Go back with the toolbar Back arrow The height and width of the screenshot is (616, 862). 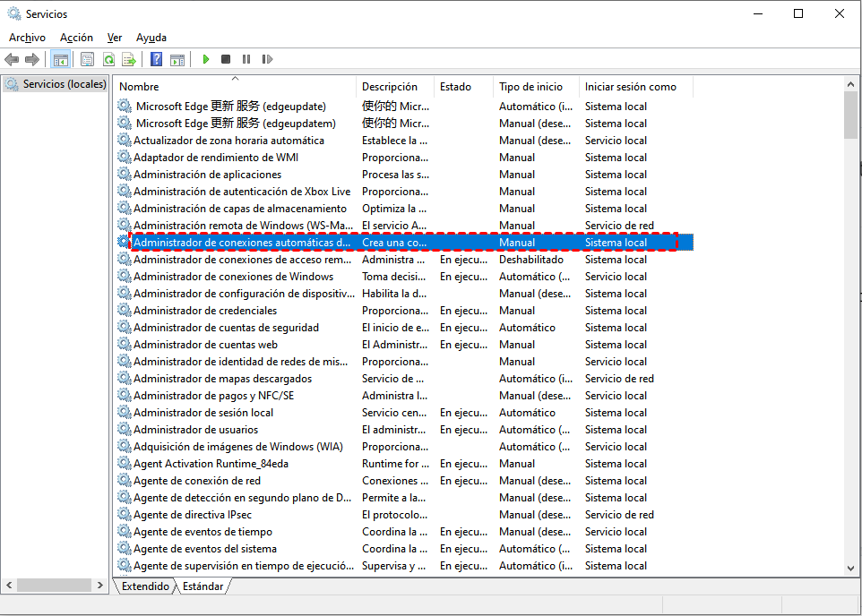[x=12, y=59]
